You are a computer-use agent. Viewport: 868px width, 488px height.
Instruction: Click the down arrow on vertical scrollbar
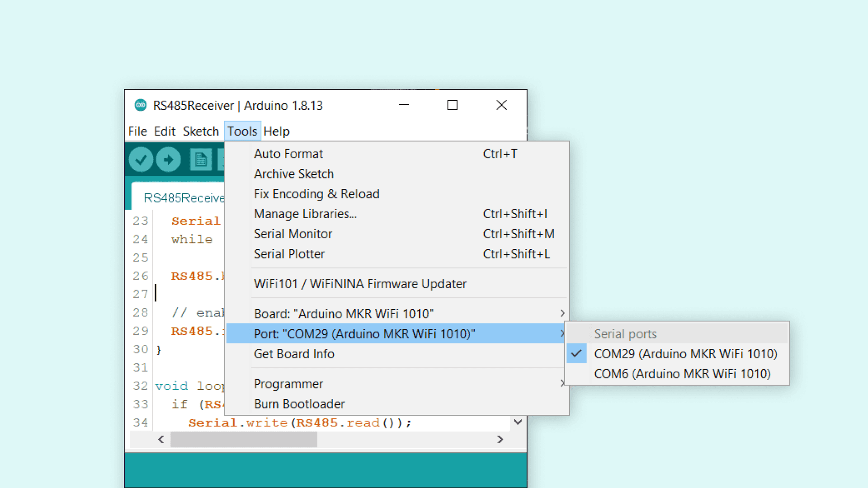tap(518, 422)
